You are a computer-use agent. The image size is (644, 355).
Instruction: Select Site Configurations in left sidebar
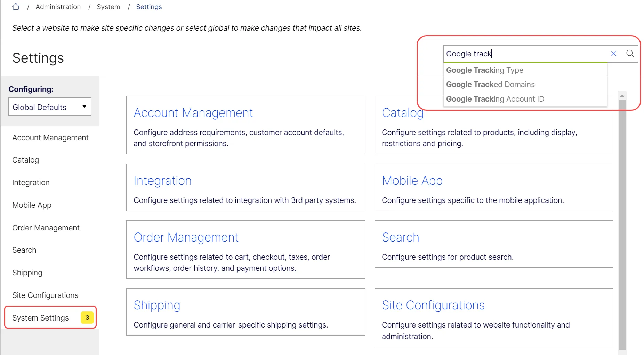(x=45, y=295)
